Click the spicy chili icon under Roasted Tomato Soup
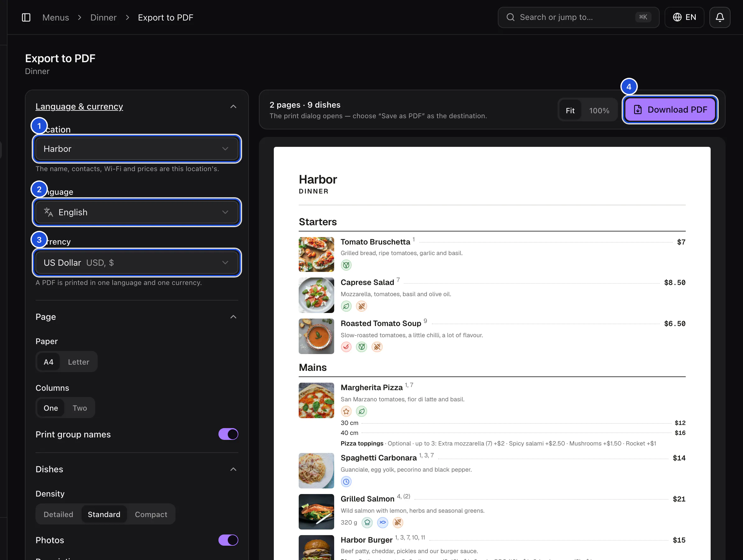 pyautogui.click(x=346, y=347)
